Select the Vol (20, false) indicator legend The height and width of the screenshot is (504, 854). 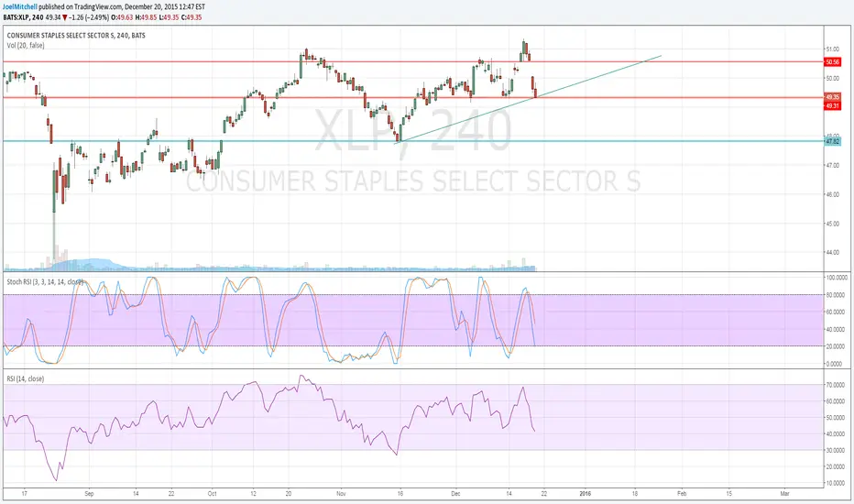point(26,45)
